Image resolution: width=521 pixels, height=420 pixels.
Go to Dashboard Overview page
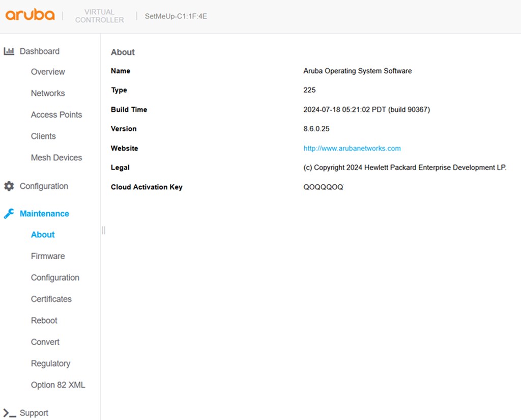coord(48,72)
